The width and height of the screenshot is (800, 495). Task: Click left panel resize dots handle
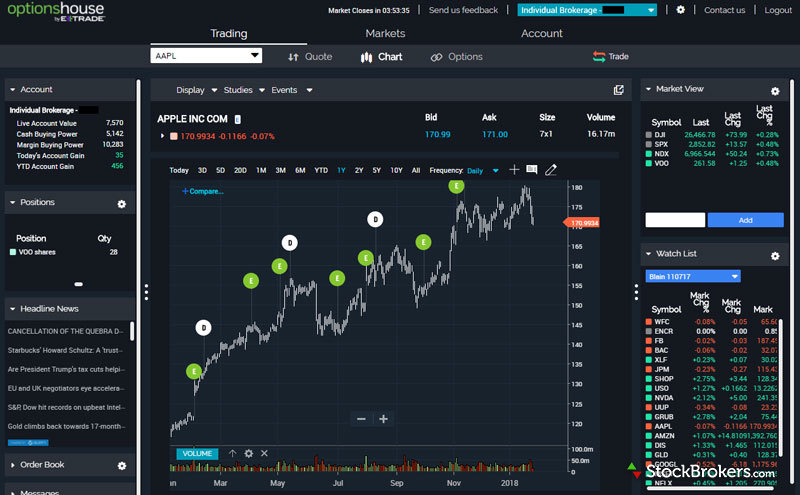[x=146, y=292]
